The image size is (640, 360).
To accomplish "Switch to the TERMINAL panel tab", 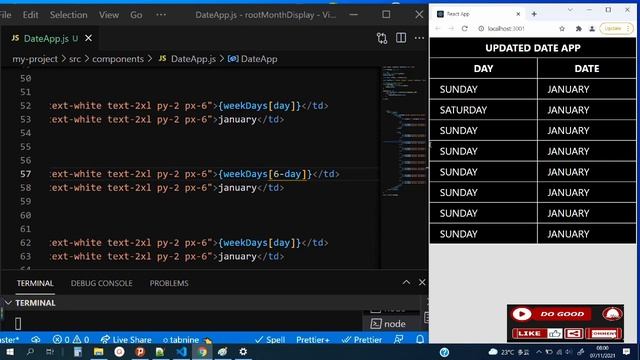I will point(35,283).
